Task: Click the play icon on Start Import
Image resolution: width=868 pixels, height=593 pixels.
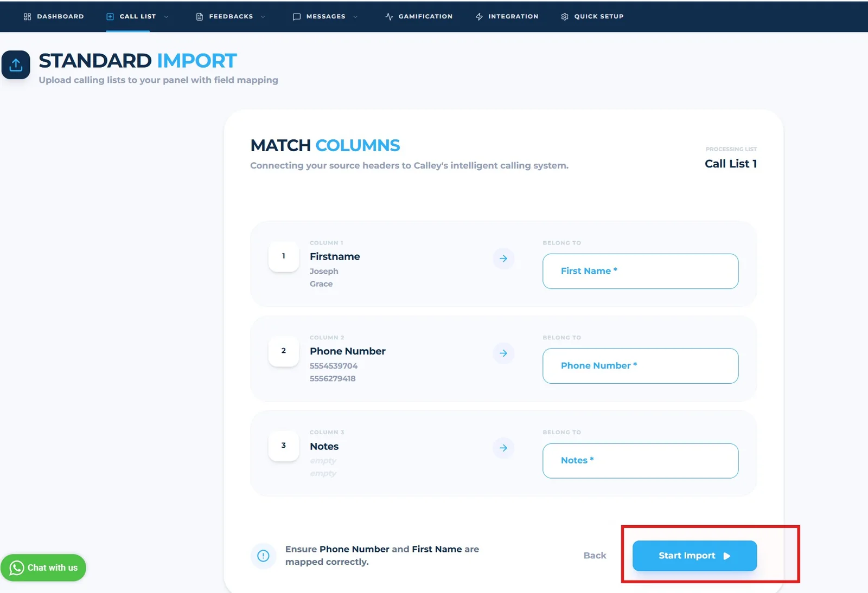Action: pyautogui.click(x=727, y=556)
